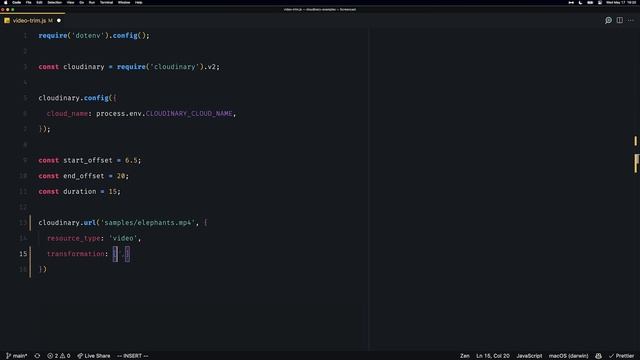Click line number 15 in the gutter
The width and height of the screenshot is (640, 360).
tap(23, 254)
